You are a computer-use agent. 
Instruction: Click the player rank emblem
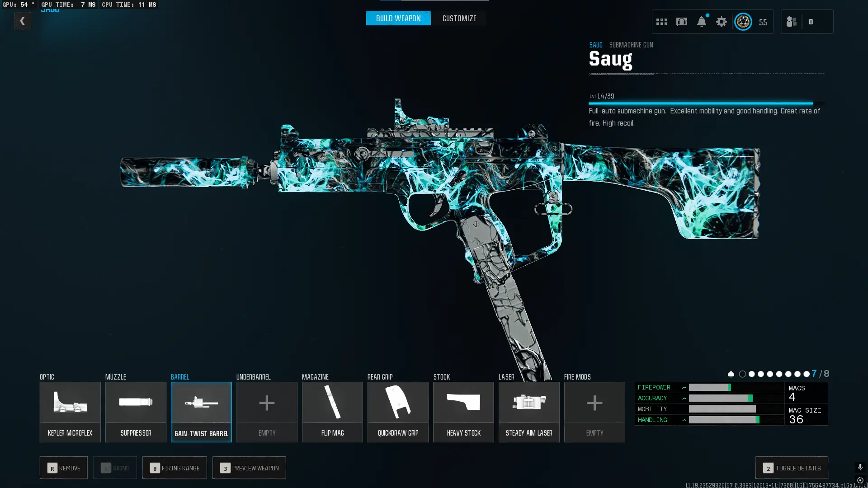[743, 22]
